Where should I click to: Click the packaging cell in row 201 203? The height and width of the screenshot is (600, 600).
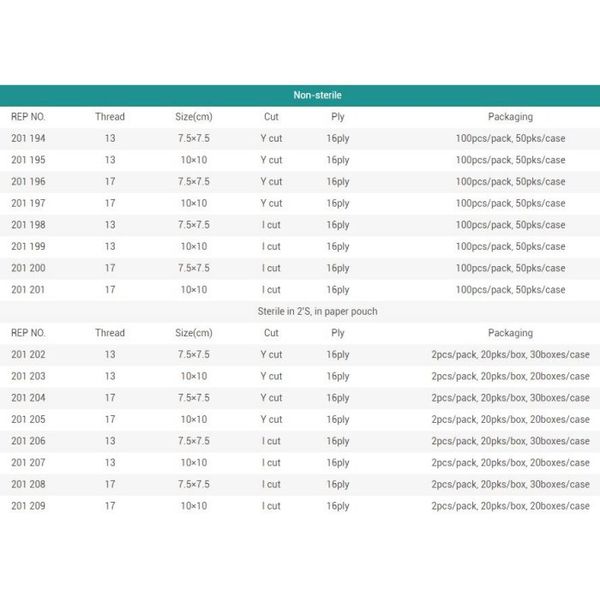point(510,376)
